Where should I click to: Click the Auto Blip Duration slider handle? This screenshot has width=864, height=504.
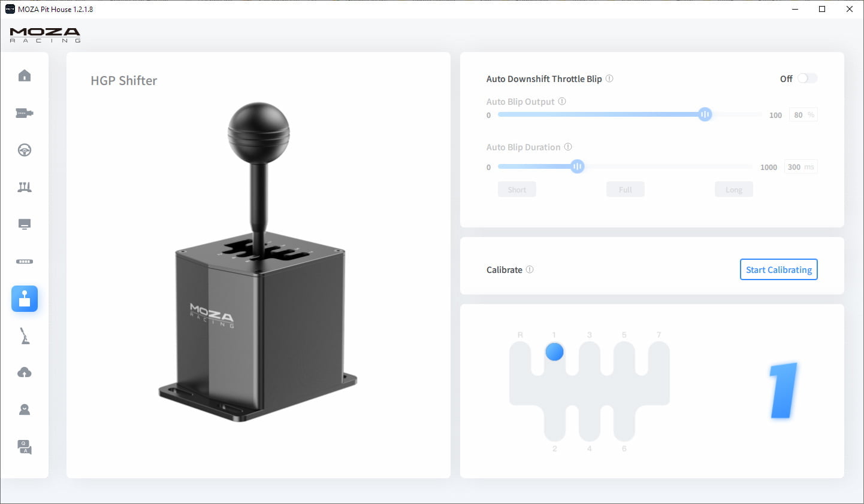(577, 166)
